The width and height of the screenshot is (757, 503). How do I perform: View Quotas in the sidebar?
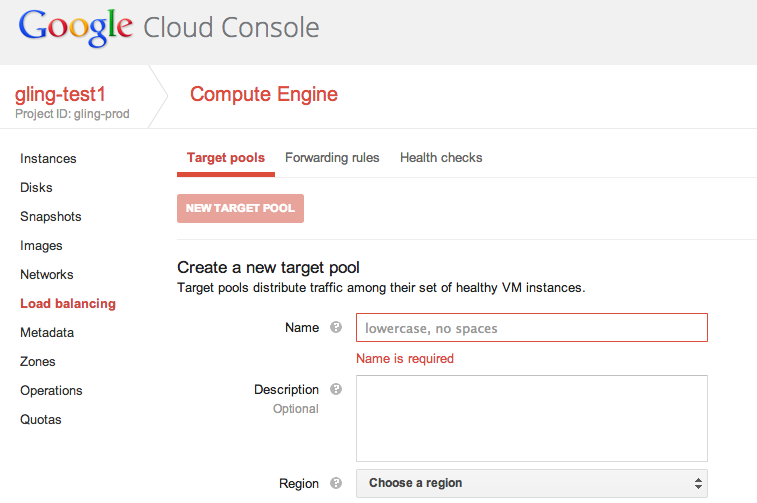tap(41, 420)
